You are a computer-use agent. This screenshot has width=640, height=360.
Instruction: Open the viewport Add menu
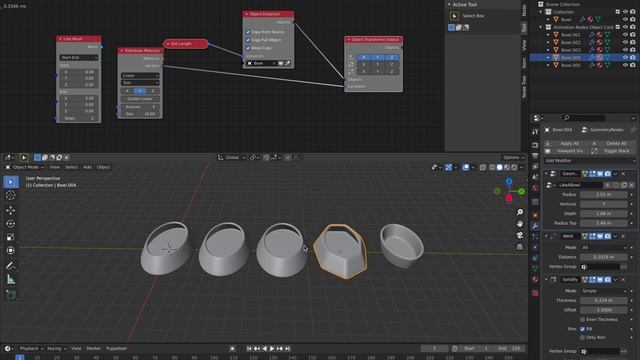point(87,167)
